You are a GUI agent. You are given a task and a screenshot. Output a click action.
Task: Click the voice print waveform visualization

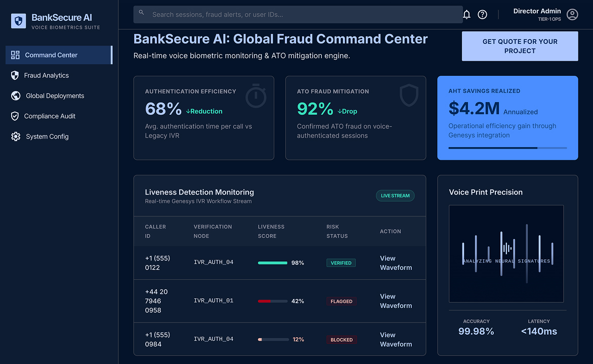pyautogui.click(x=506, y=254)
